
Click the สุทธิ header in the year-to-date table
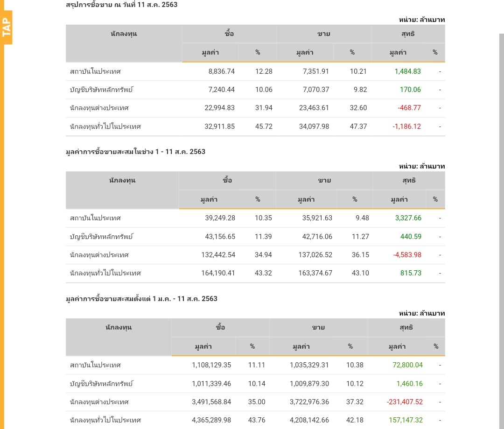pyautogui.click(x=406, y=328)
